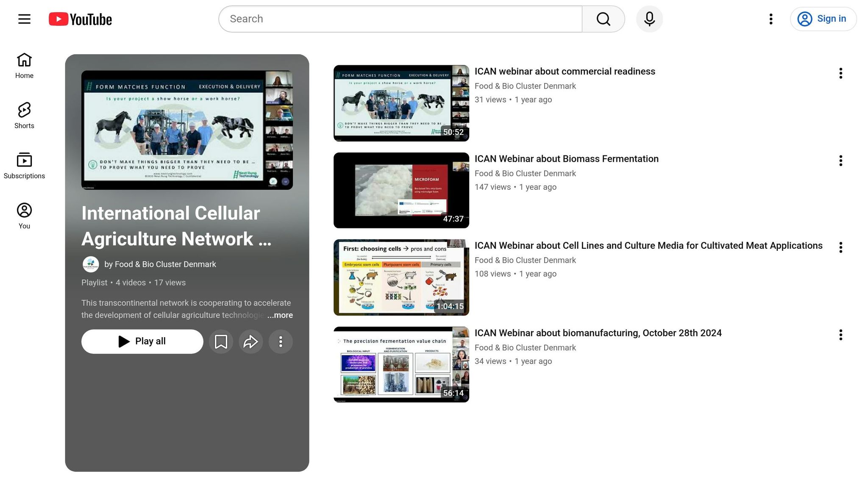Image resolution: width=868 pixels, height=488 pixels.
Task: Share the playlist using the arrow icon
Action: (x=251, y=341)
